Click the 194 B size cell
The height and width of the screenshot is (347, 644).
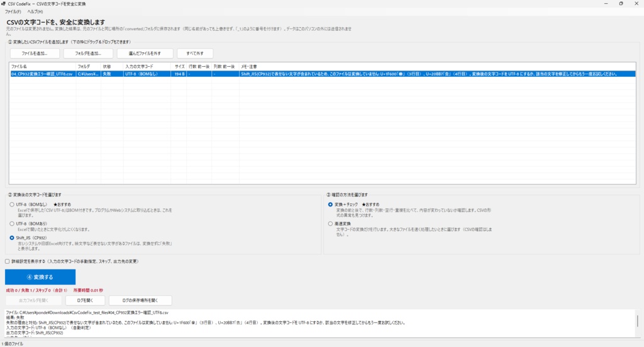click(179, 74)
